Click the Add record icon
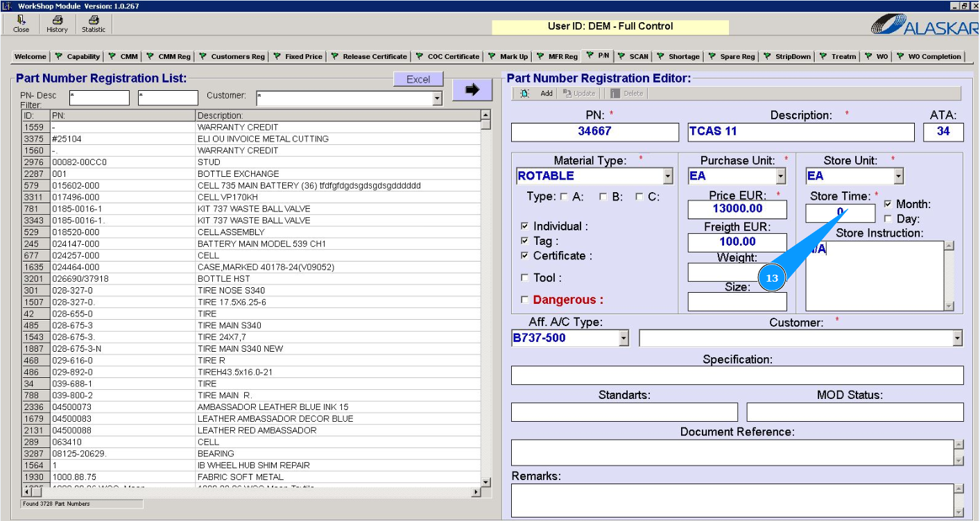The height and width of the screenshot is (521, 980). pyautogui.click(x=526, y=94)
